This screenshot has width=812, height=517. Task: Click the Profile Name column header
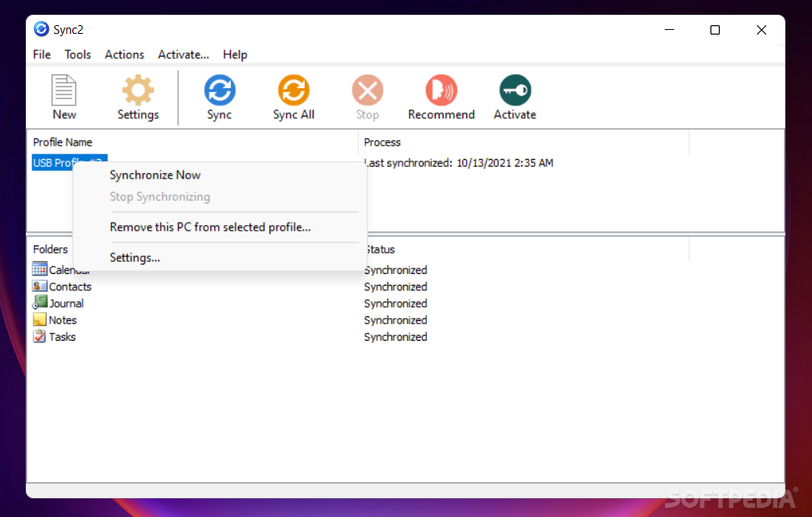point(63,142)
